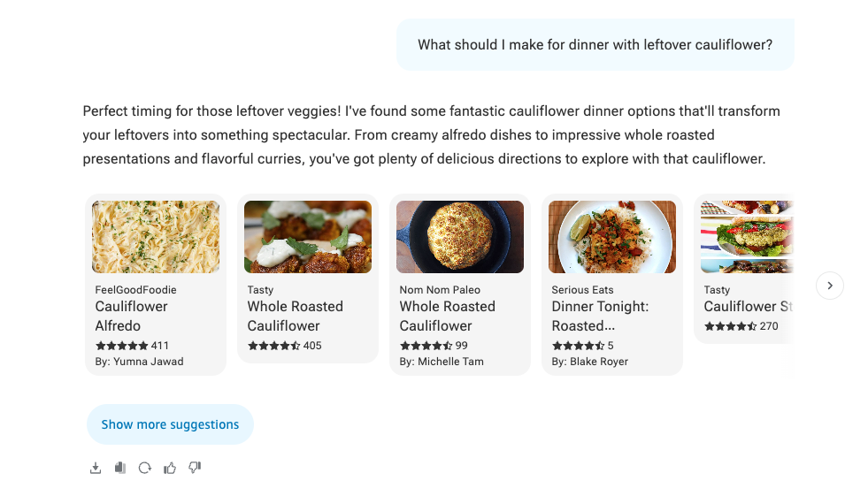The width and height of the screenshot is (868, 496).
Task: Copy the response with copy icon
Action: click(x=120, y=468)
